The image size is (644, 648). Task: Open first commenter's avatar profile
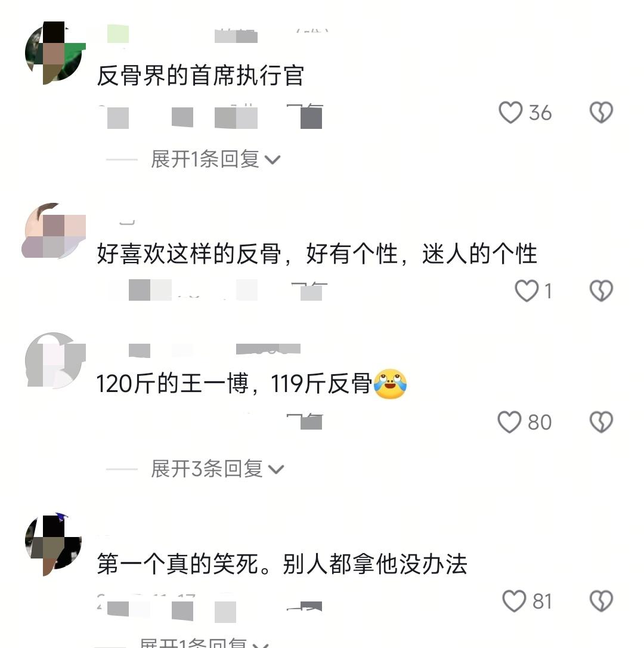(55, 53)
